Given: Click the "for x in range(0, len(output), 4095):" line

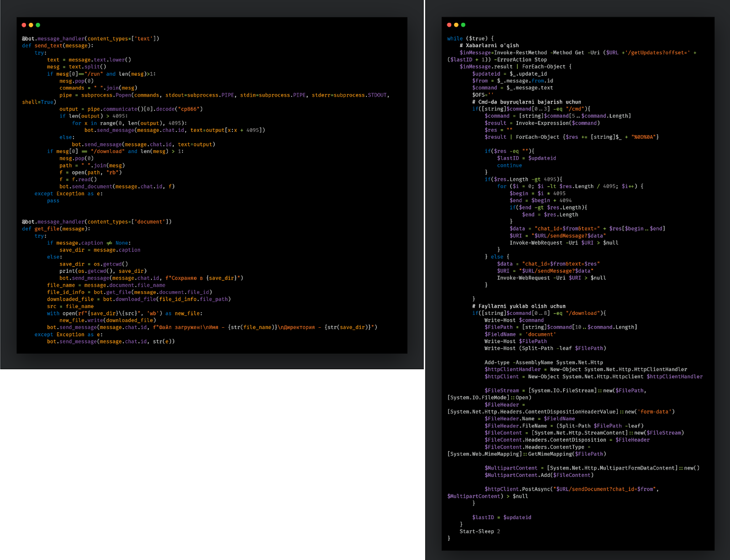Looking at the screenshot, I should [x=129, y=123].
